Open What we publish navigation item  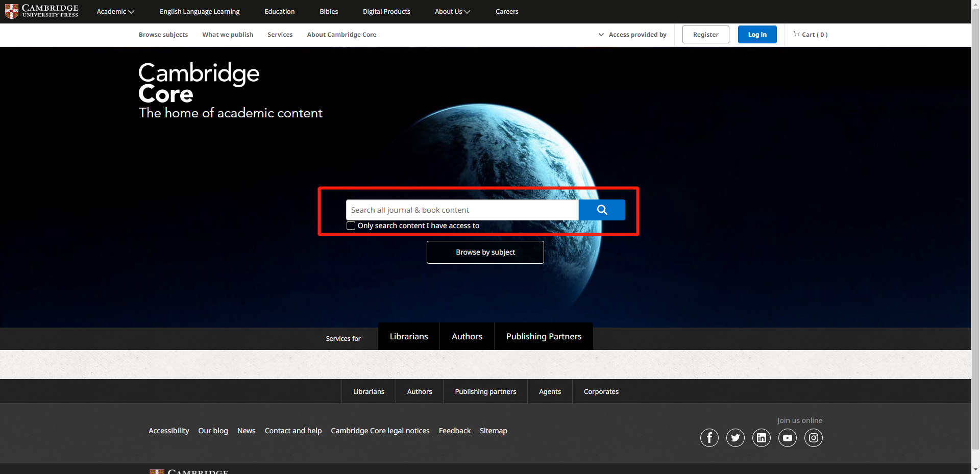[x=228, y=34]
